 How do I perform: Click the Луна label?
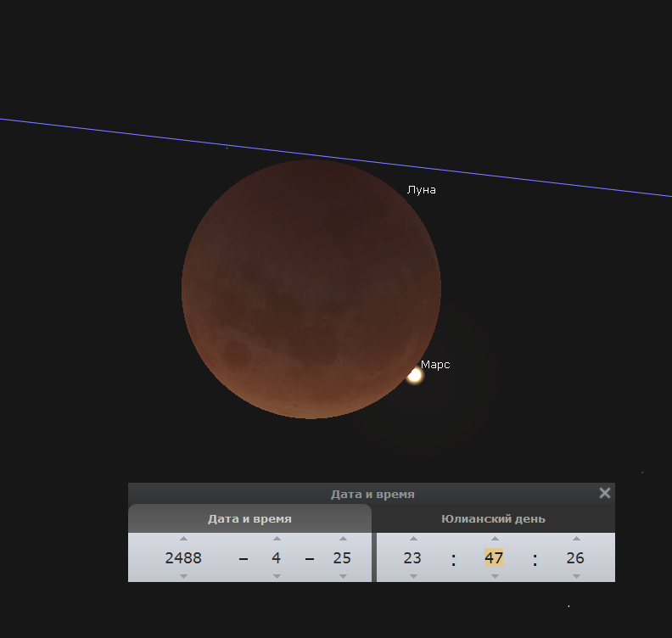(422, 190)
